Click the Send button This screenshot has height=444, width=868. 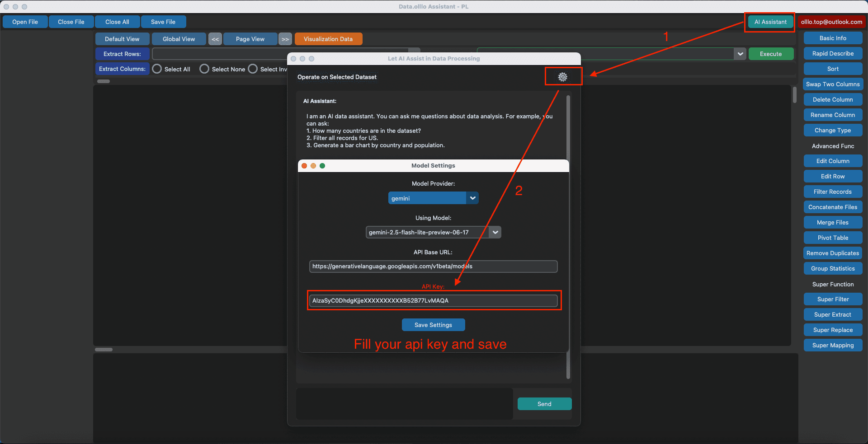[544, 404]
